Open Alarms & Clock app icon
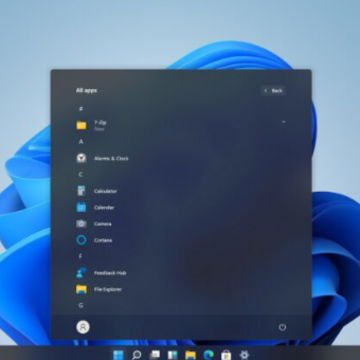Screen dimensions: 360x360 pos(81,158)
